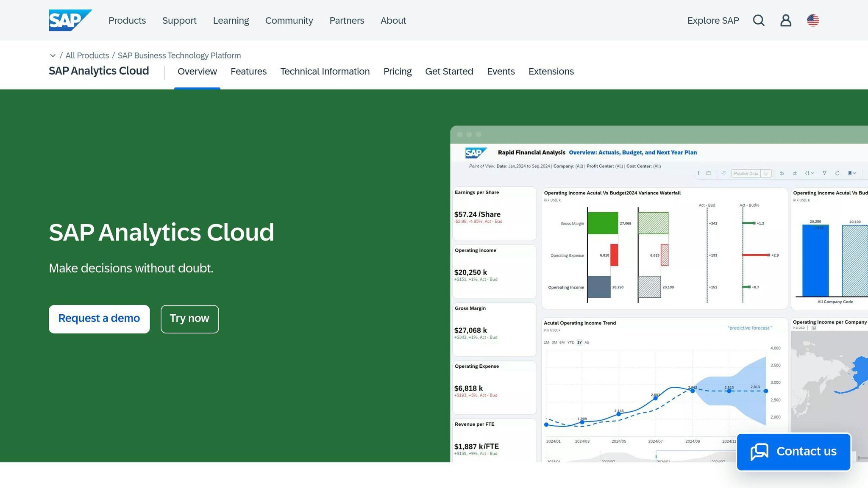This screenshot has width=868, height=488.
Task: Open the Get Started tab
Action: [x=449, y=72]
